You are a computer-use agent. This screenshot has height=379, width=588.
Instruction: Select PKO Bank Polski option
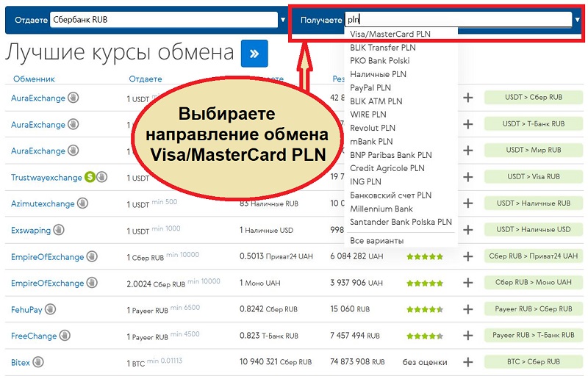(379, 61)
